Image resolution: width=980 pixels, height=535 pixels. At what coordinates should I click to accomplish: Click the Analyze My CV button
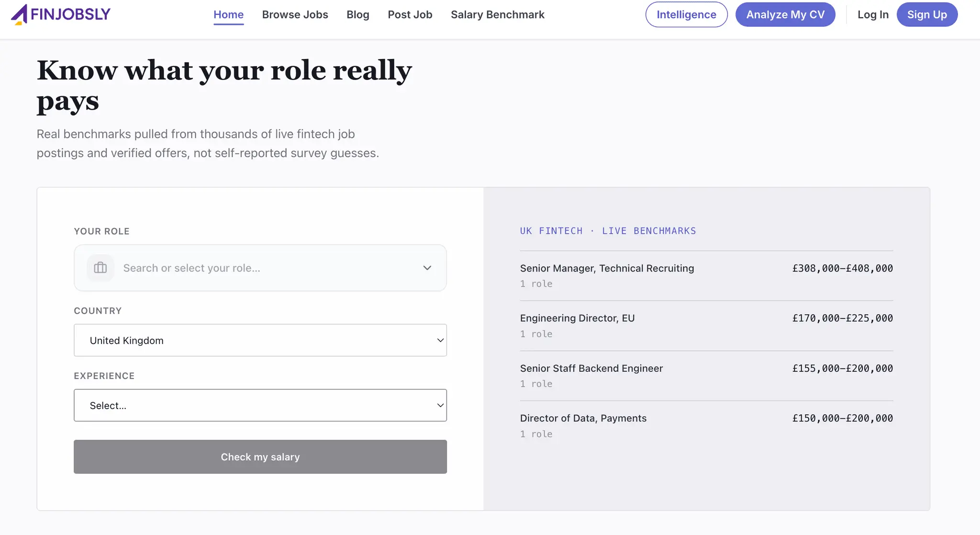pyautogui.click(x=786, y=14)
